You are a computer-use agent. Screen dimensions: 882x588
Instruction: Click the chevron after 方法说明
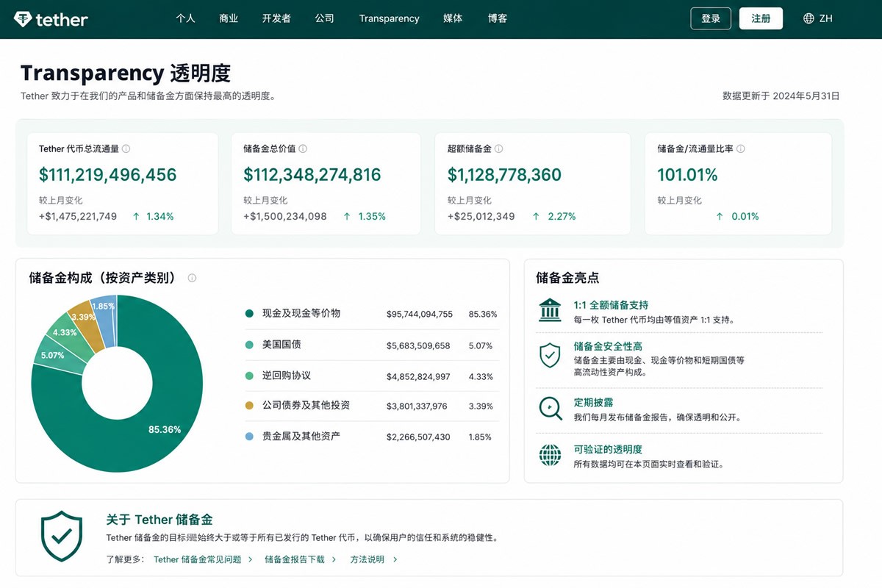(x=395, y=559)
